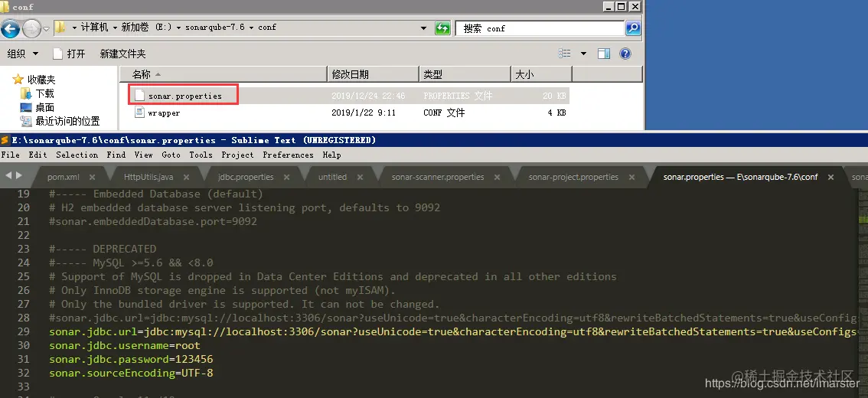Click the wrapper file icon
868x398 pixels.
coord(139,113)
